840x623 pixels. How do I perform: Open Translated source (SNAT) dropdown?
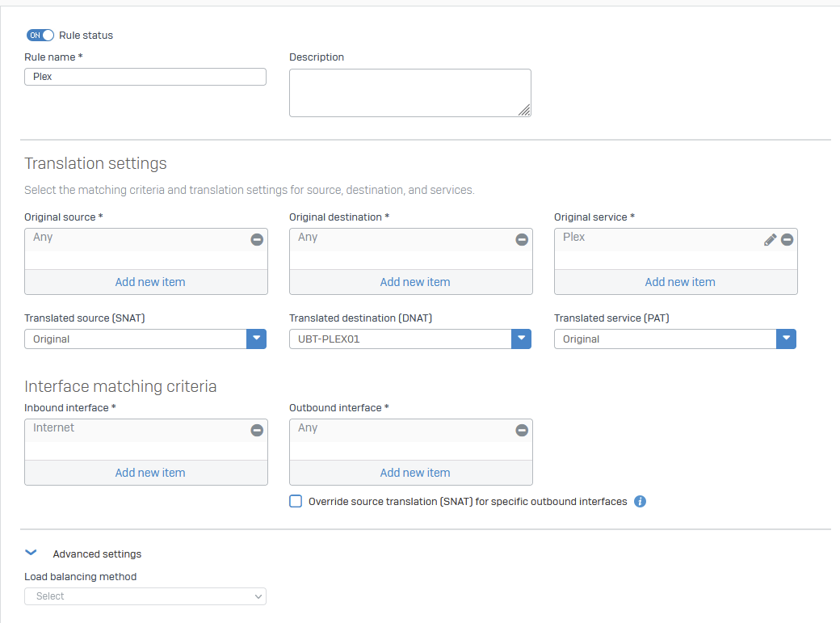[x=256, y=339]
